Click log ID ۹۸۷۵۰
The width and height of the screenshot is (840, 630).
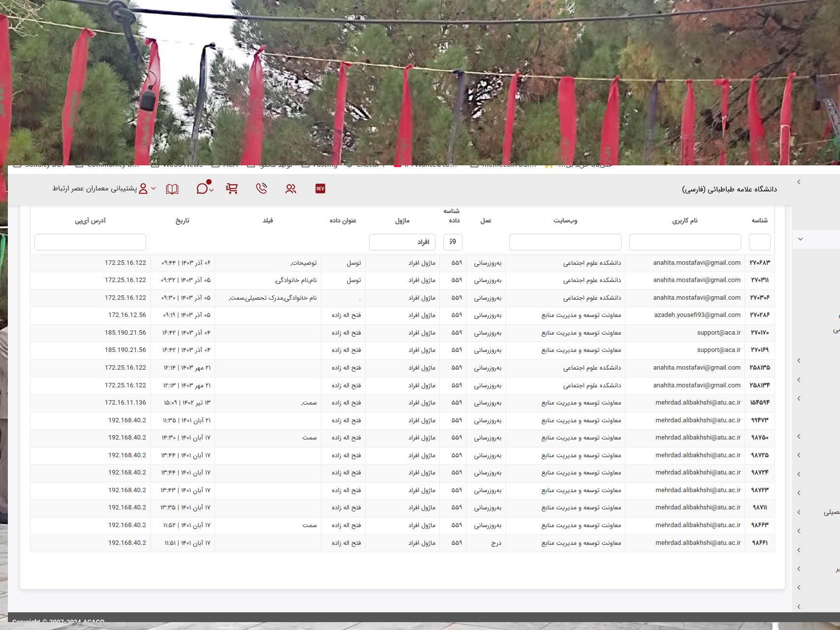[760, 438]
